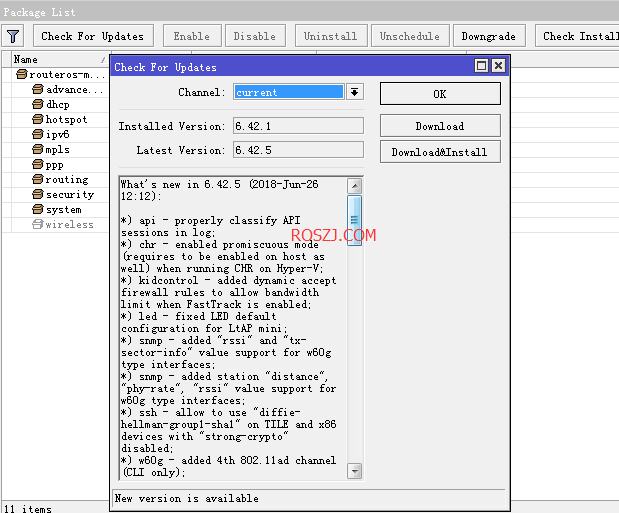
Task: Click the Latest Version field 6.42.5
Action: point(298,150)
